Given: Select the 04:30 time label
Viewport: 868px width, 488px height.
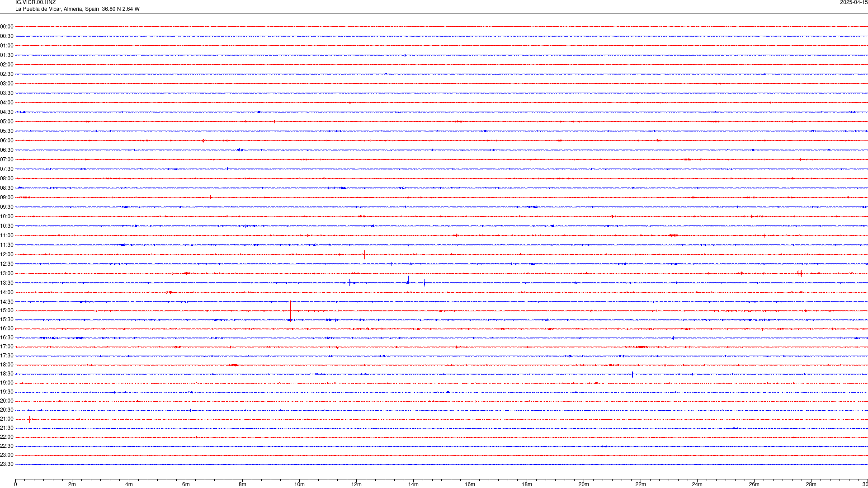Looking at the screenshot, I should tap(7, 112).
